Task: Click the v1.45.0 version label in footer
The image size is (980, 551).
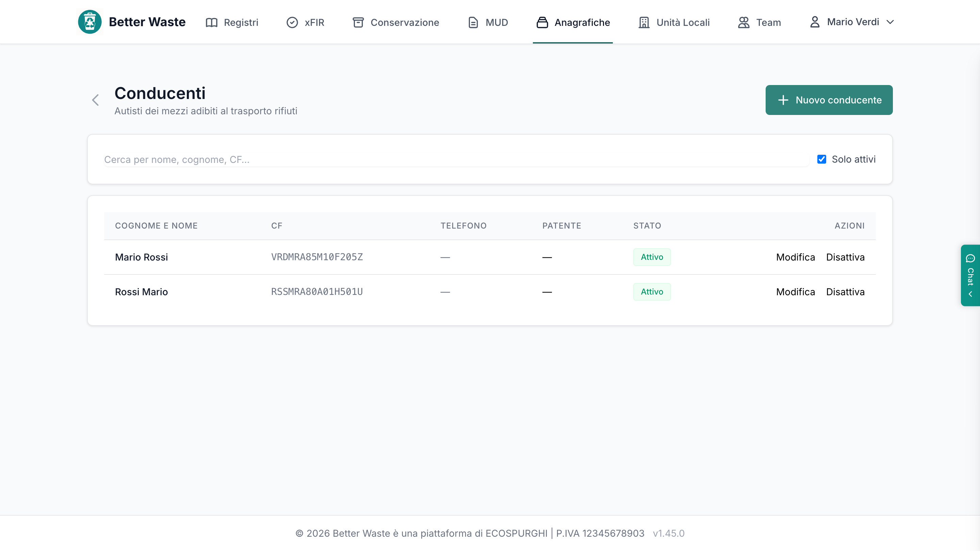Action: point(668,533)
